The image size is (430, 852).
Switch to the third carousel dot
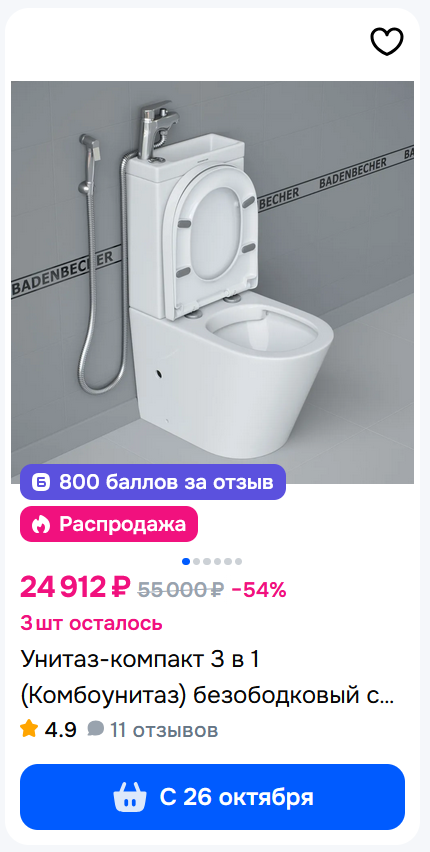(207, 561)
